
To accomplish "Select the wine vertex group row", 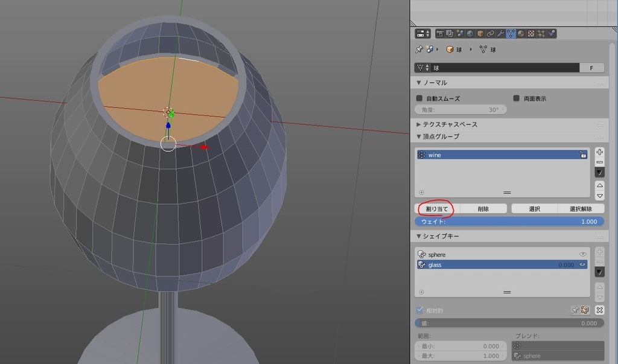I will tap(502, 155).
